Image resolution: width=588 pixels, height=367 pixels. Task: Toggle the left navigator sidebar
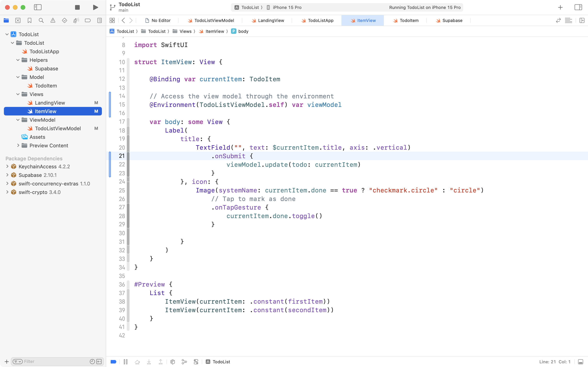pyautogui.click(x=38, y=7)
